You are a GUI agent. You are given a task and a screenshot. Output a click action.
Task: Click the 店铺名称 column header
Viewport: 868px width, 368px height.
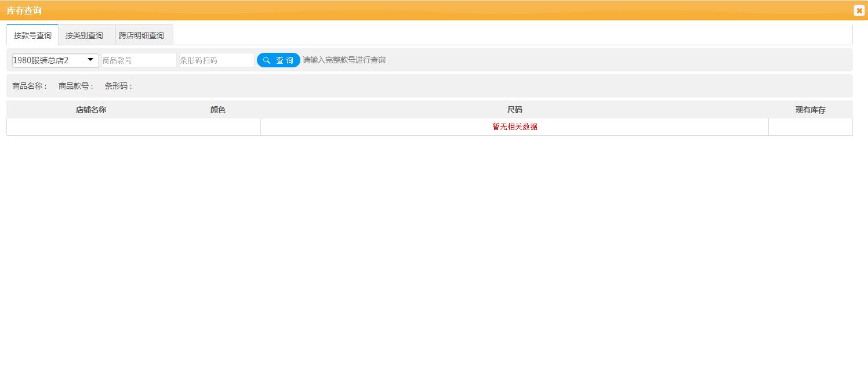point(91,109)
